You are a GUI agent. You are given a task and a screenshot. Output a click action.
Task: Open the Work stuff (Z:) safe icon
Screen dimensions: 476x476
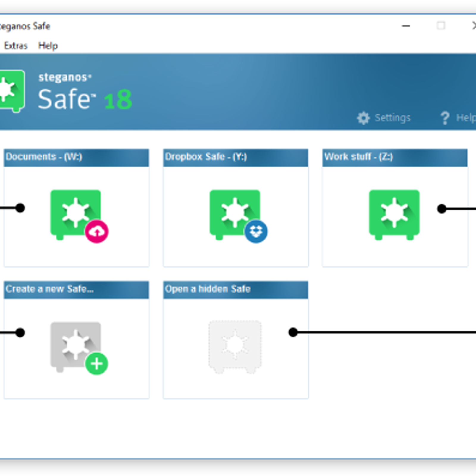394,215
